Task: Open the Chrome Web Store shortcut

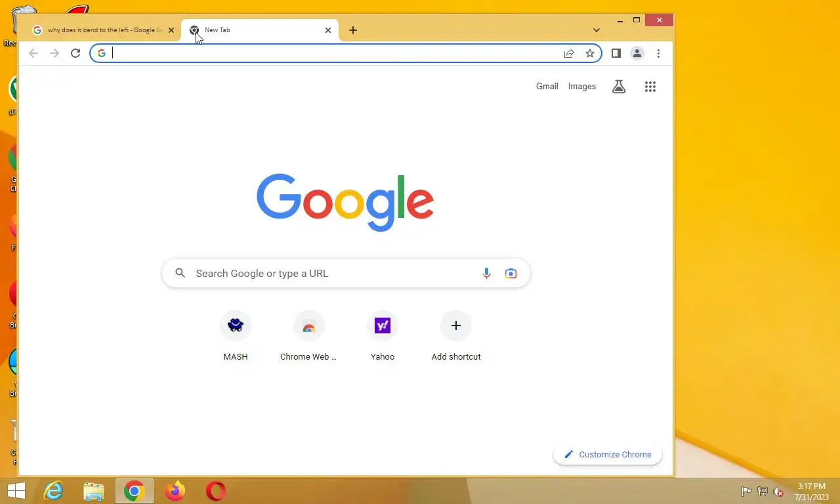Action: coord(308,337)
